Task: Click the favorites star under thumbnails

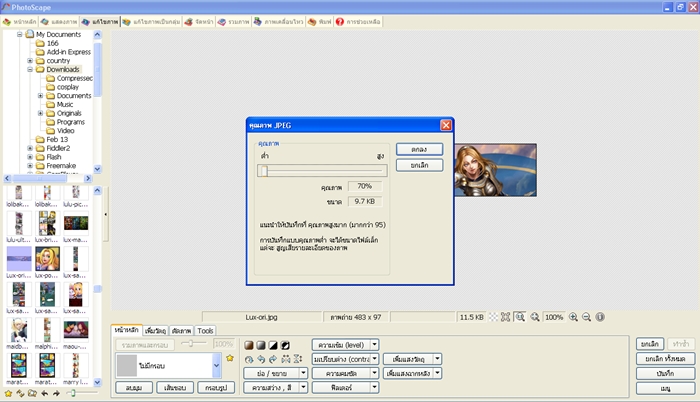Action: [8, 394]
